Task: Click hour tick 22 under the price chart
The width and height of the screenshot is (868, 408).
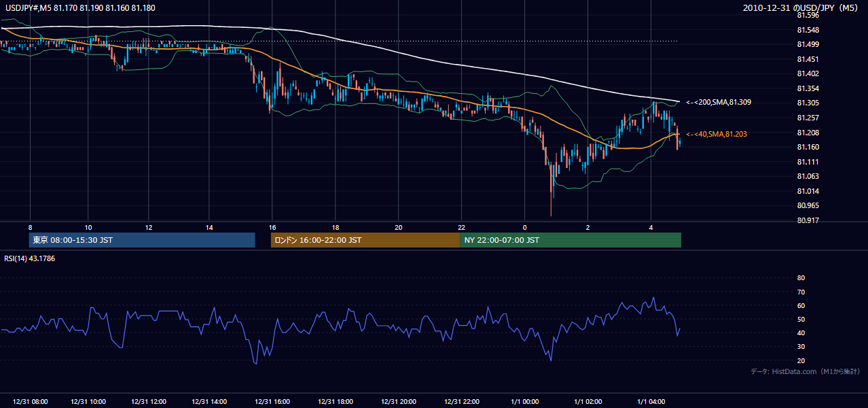Action: click(x=462, y=227)
